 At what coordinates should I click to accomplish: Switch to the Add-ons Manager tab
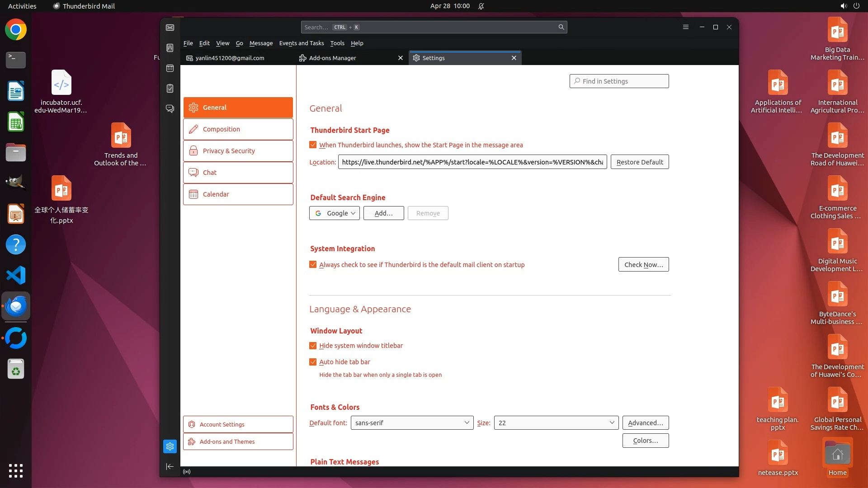[333, 58]
